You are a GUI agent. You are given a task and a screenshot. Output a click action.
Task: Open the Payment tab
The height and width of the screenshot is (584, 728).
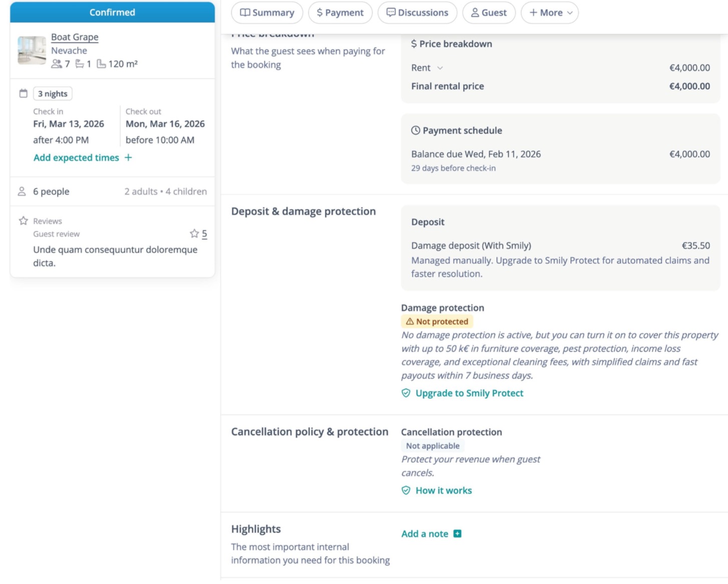tap(340, 13)
